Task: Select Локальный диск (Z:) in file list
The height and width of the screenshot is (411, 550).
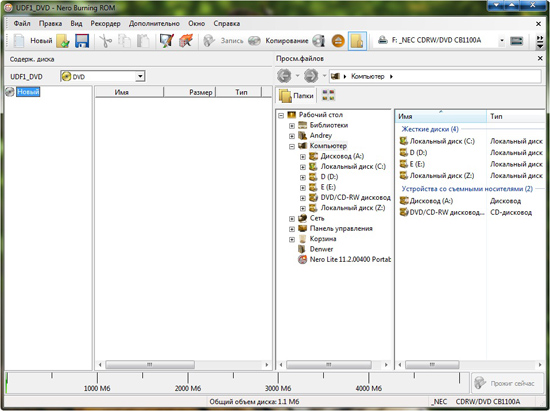Action: coord(437,176)
